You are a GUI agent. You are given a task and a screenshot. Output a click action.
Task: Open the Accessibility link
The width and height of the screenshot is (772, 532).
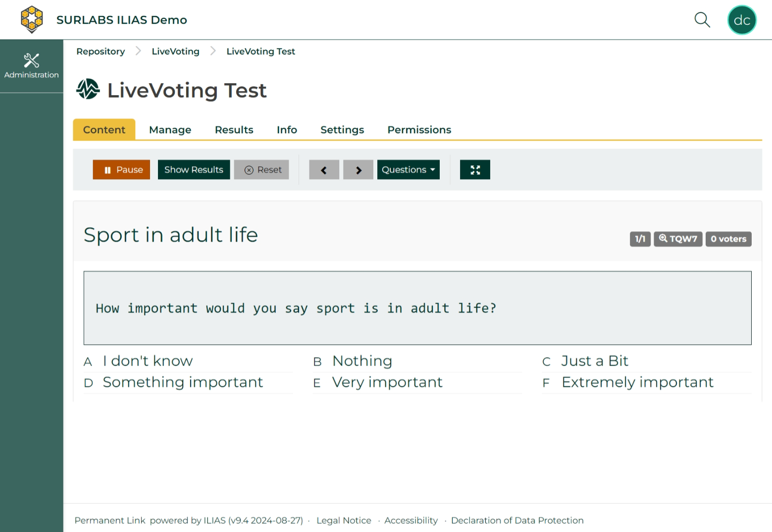tap(411, 521)
